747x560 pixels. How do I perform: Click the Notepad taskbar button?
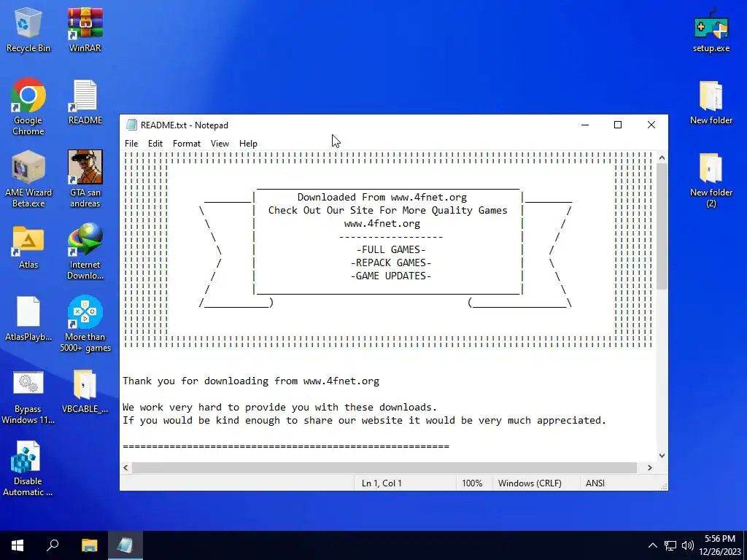(x=125, y=545)
